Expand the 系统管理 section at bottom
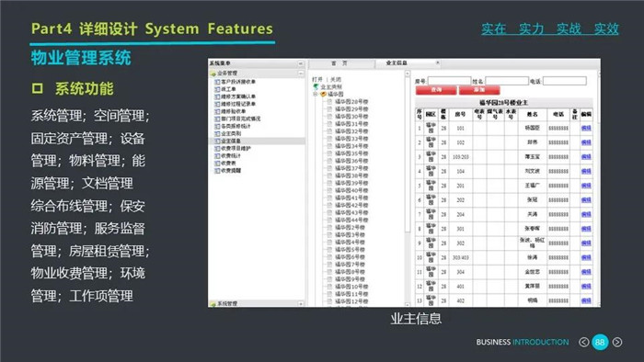The height and width of the screenshot is (362, 644). click(x=301, y=304)
